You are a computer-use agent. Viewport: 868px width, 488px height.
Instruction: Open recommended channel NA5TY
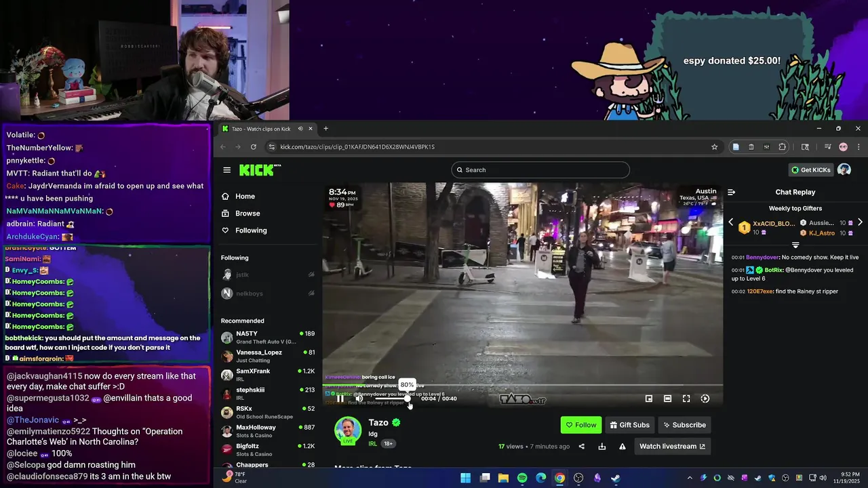[x=268, y=337]
